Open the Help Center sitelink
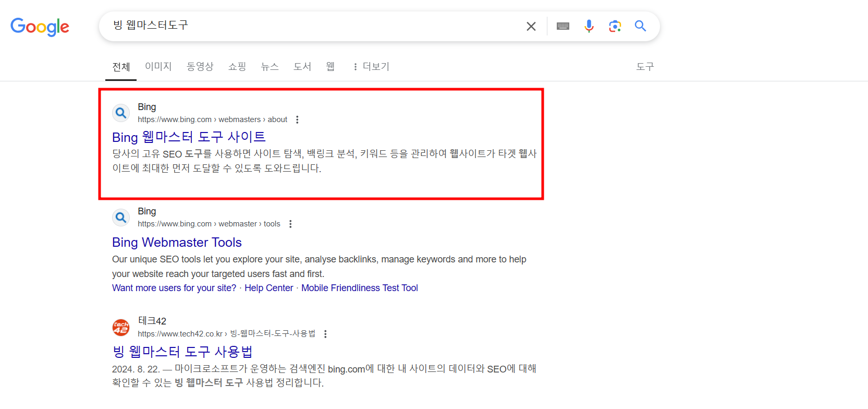Image resolution: width=868 pixels, height=409 pixels. pyautogui.click(x=269, y=288)
